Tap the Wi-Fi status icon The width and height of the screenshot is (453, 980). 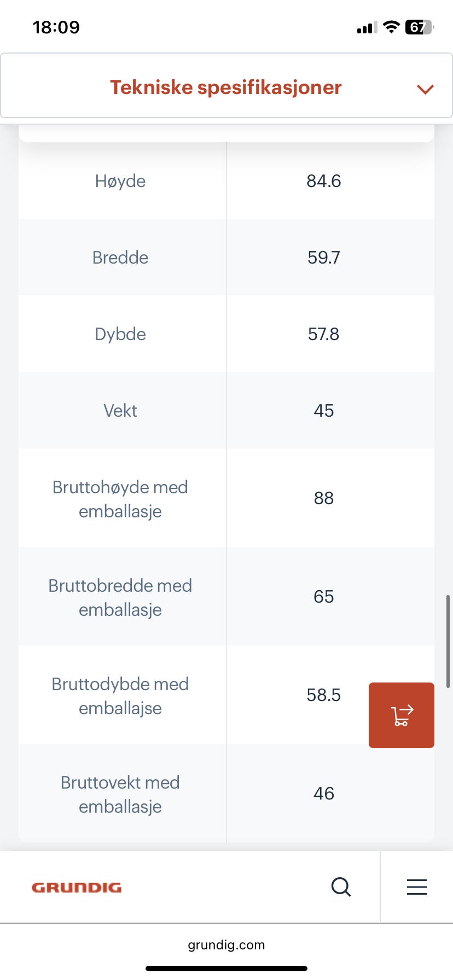(x=391, y=27)
